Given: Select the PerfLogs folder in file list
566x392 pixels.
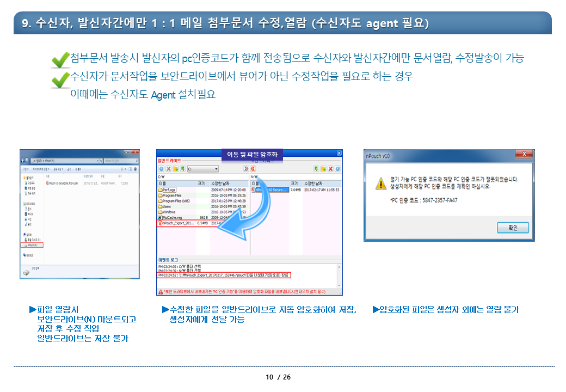Looking at the screenshot, I should (169, 189).
